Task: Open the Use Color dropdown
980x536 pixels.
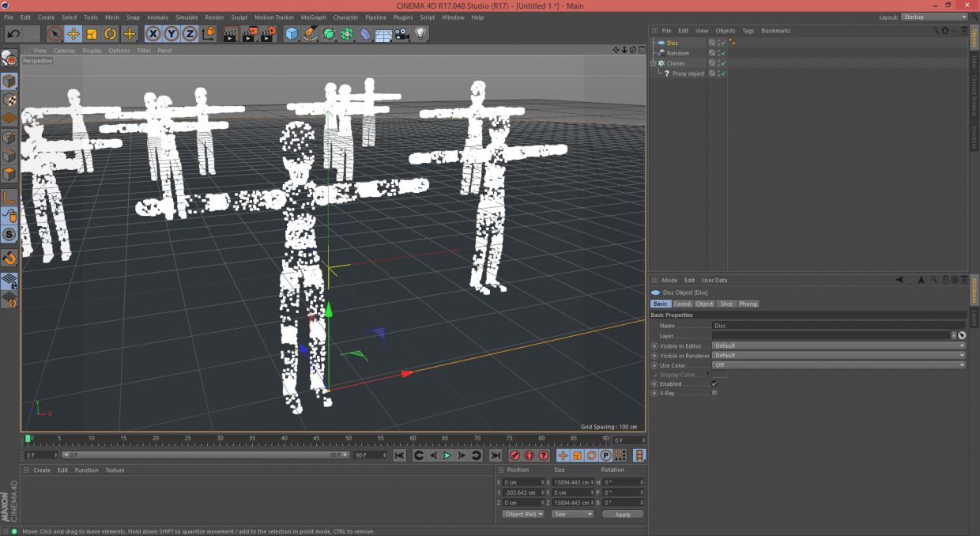Action: coord(839,365)
